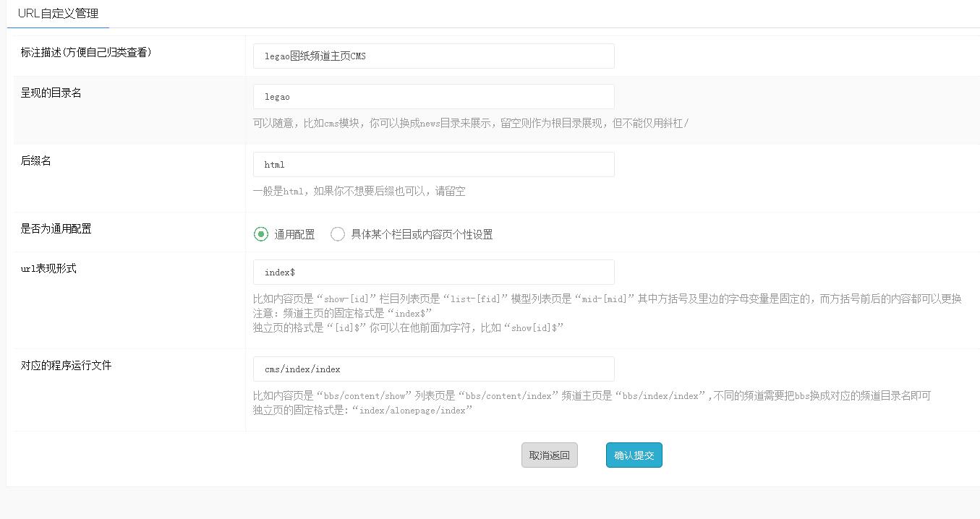This screenshot has width=980, height=519.
Task: Click the hint text starting 可以随意，比如cms模块
Action: point(471,124)
